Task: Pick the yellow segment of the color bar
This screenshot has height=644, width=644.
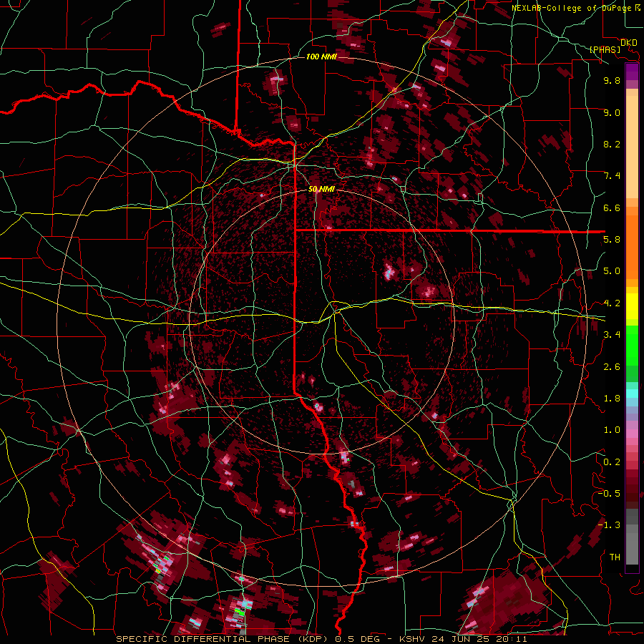Action: 632,306
